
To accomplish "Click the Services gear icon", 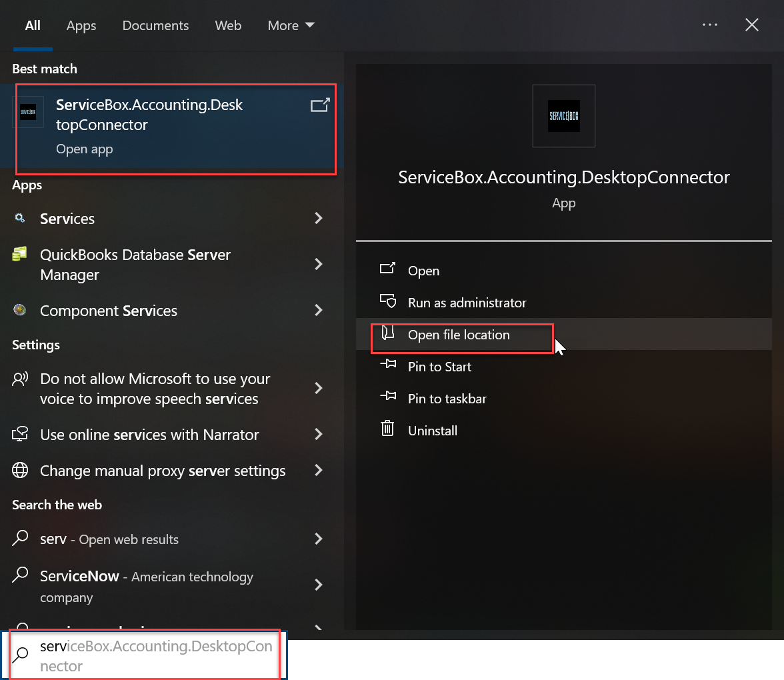I will [x=19, y=218].
